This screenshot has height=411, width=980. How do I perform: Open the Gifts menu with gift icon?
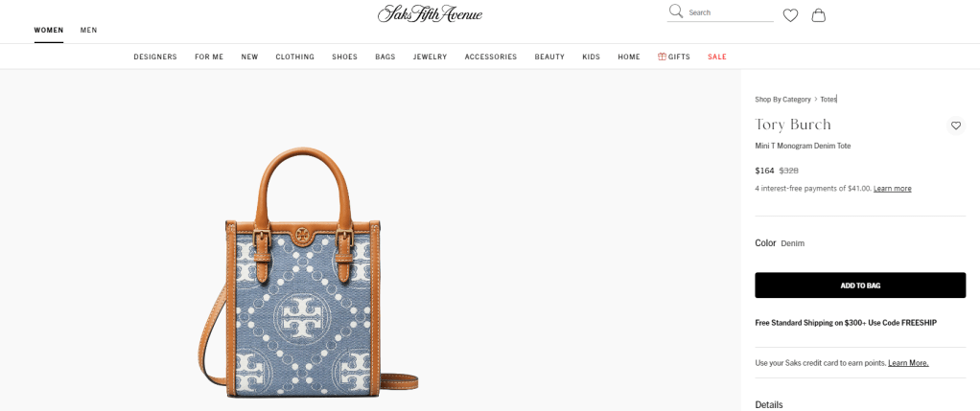point(674,57)
